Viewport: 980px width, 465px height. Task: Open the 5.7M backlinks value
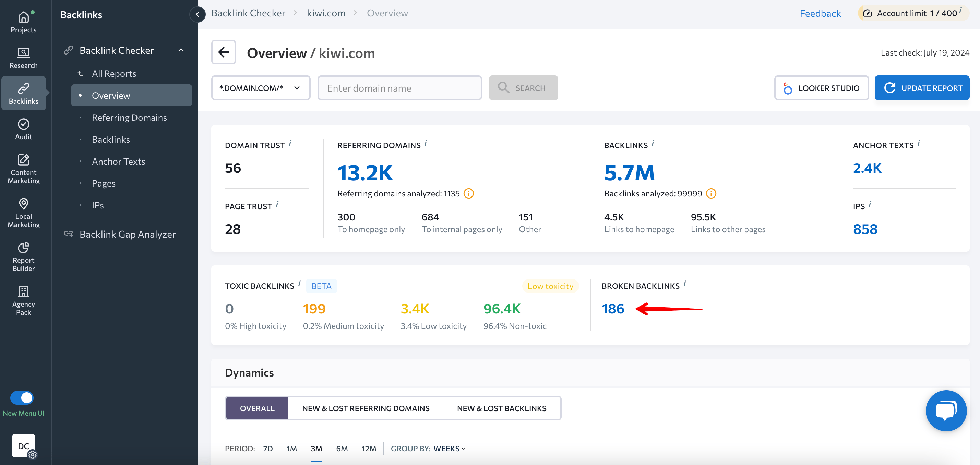click(x=629, y=173)
